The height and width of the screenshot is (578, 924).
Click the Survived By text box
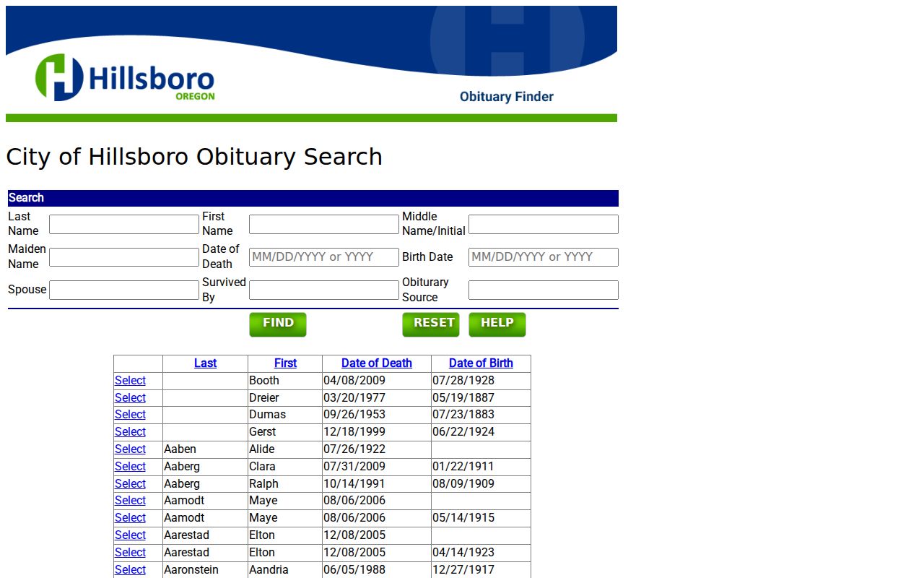tap(324, 290)
